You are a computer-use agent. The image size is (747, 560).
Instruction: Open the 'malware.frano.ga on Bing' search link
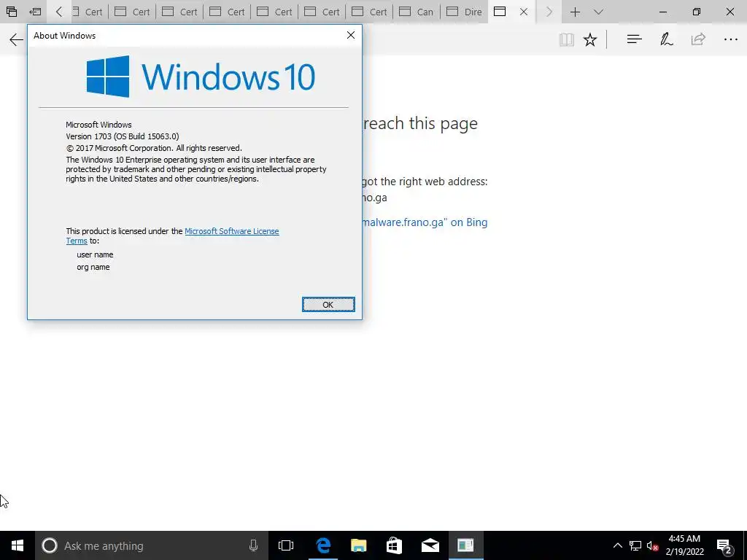[x=425, y=222]
